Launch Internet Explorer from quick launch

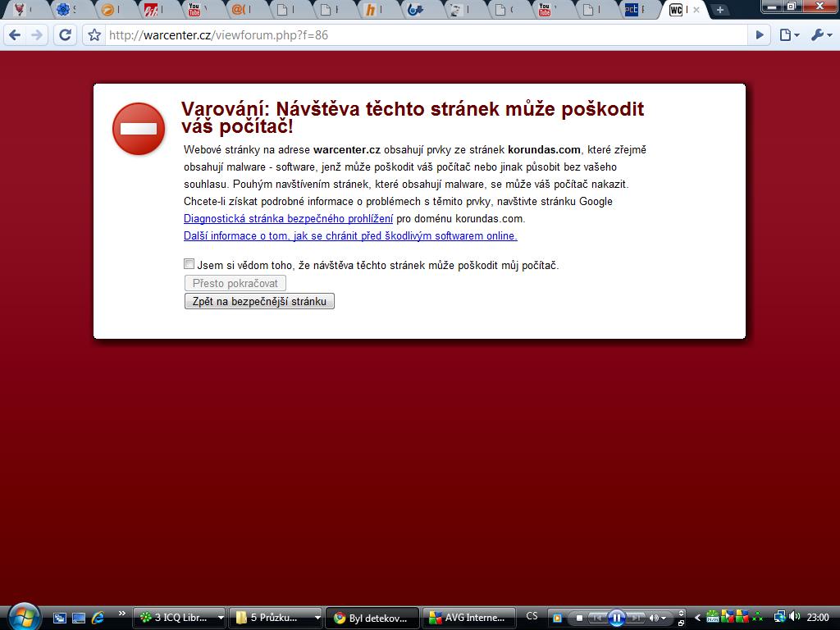pos(98,618)
